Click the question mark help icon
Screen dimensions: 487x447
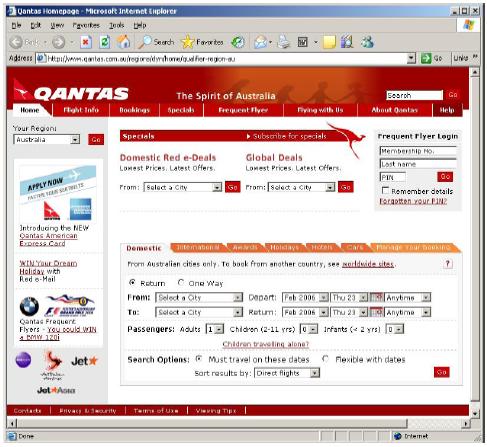[x=447, y=264]
